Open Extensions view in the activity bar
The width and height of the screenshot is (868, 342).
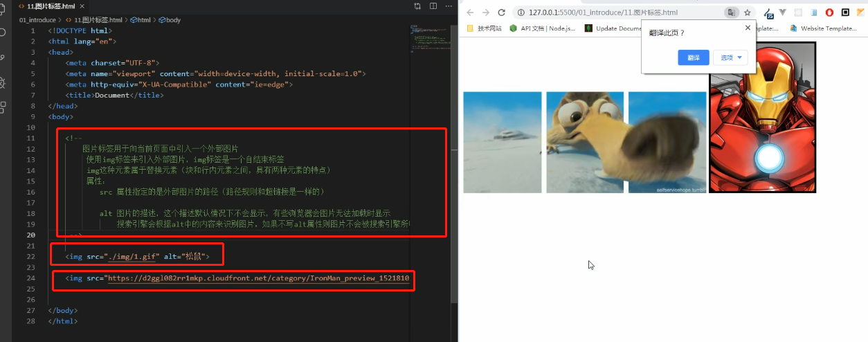2,107
